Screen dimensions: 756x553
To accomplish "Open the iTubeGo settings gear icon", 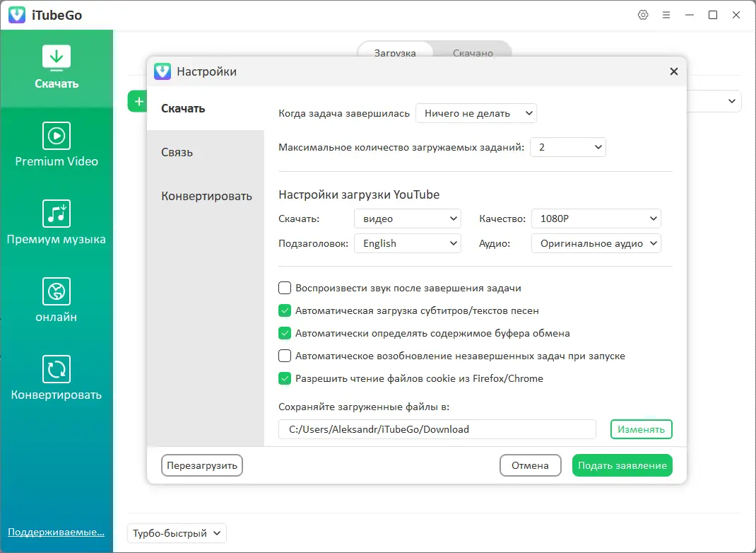I will click(x=643, y=14).
